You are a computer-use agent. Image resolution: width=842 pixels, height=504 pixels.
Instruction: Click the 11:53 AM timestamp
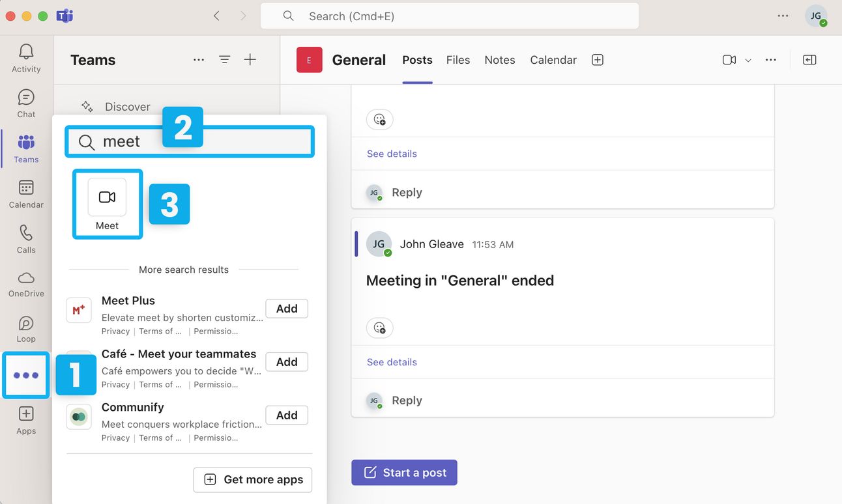[493, 245]
